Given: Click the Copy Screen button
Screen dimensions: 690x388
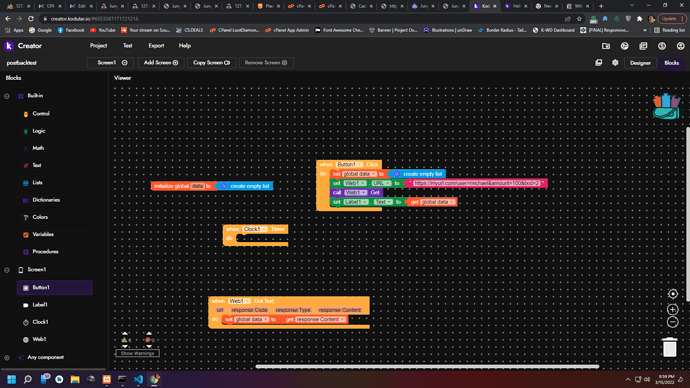Looking at the screenshot, I should coord(212,63).
